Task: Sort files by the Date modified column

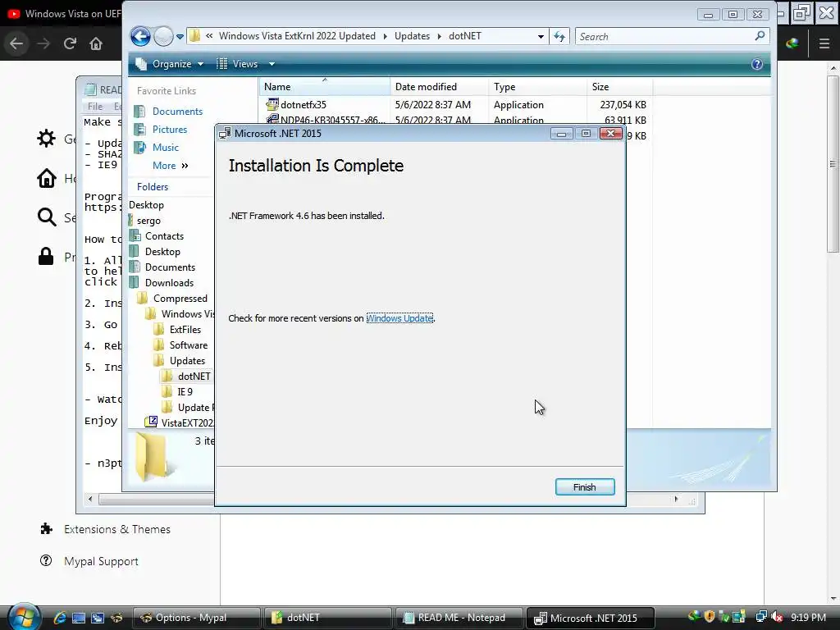Action: [x=440, y=87]
